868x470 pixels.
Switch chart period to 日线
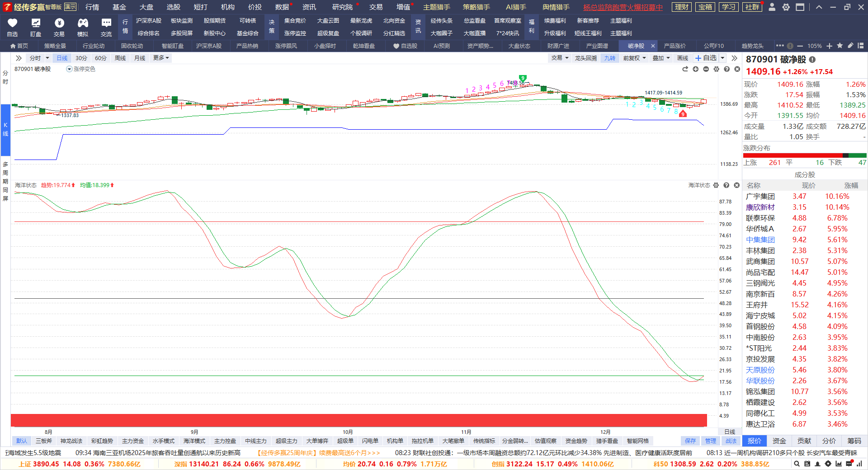pos(62,58)
